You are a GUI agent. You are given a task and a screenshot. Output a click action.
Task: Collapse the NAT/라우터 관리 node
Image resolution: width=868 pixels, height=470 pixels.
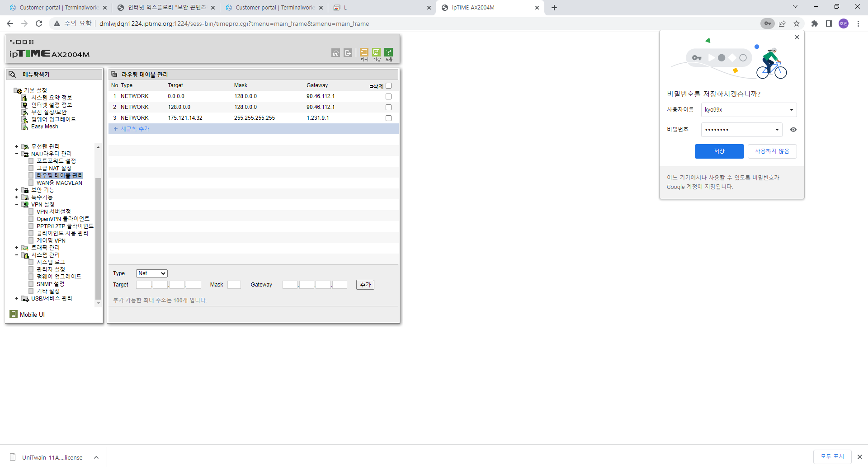click(17, 154)
